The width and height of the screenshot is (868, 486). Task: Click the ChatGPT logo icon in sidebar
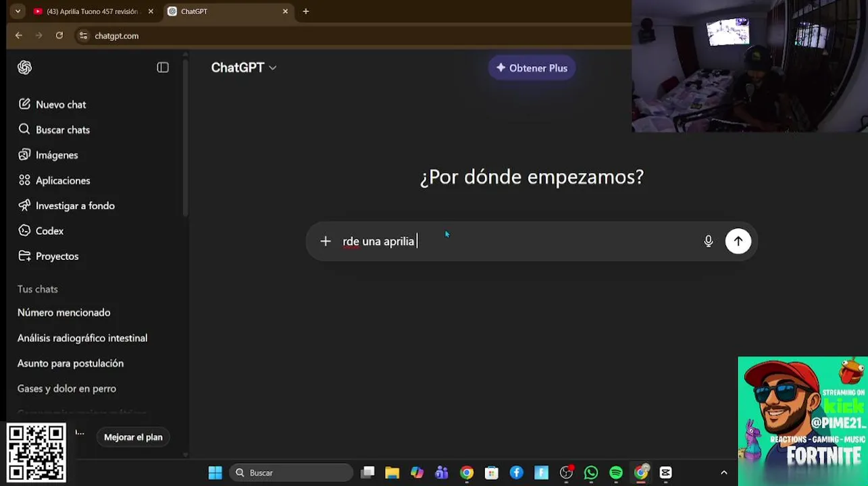(x=25, y=67)
